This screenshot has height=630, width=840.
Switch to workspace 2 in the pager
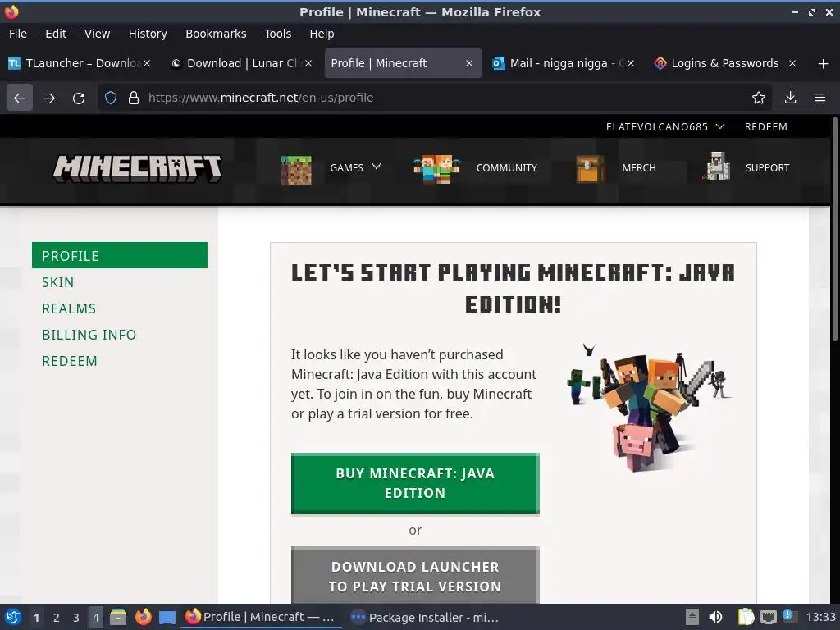57,618
